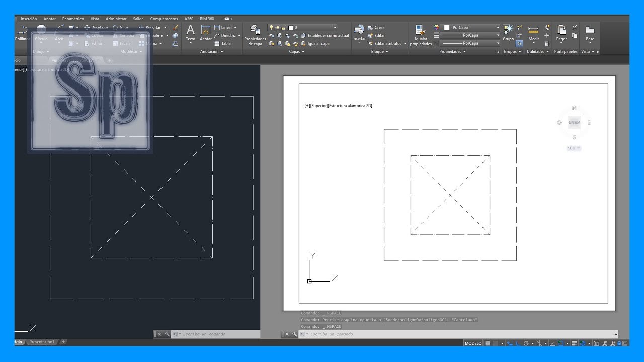Activate the Desplazar (move) tool
This screenshot has height=362, width=644.
point(96,27)
